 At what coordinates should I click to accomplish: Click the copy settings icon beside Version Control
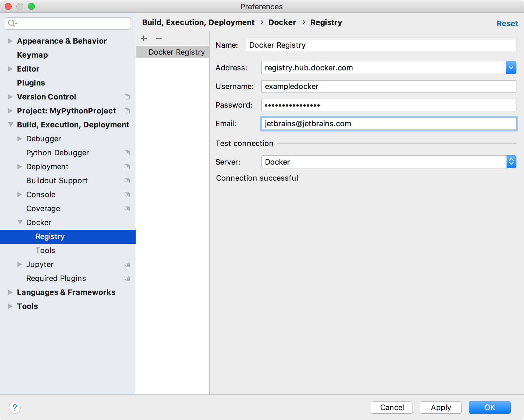[x=127, y=97]
